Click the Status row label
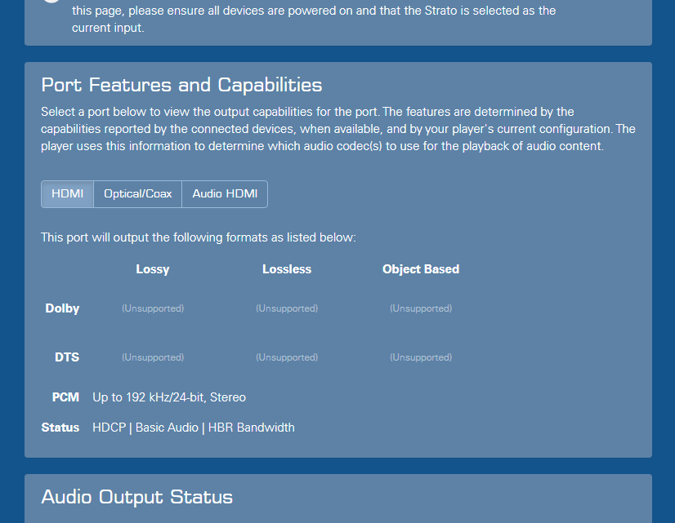The height and width of the screenshot is (523, 675). tap(60, 427)
